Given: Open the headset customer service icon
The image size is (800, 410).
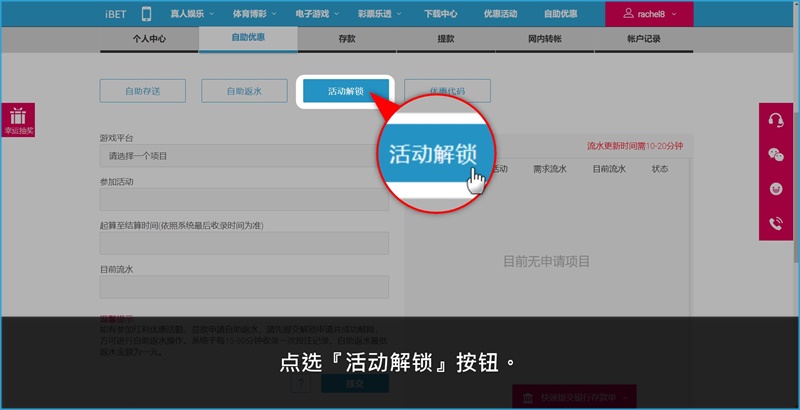Looking at the screenshot, I should 776,120.
